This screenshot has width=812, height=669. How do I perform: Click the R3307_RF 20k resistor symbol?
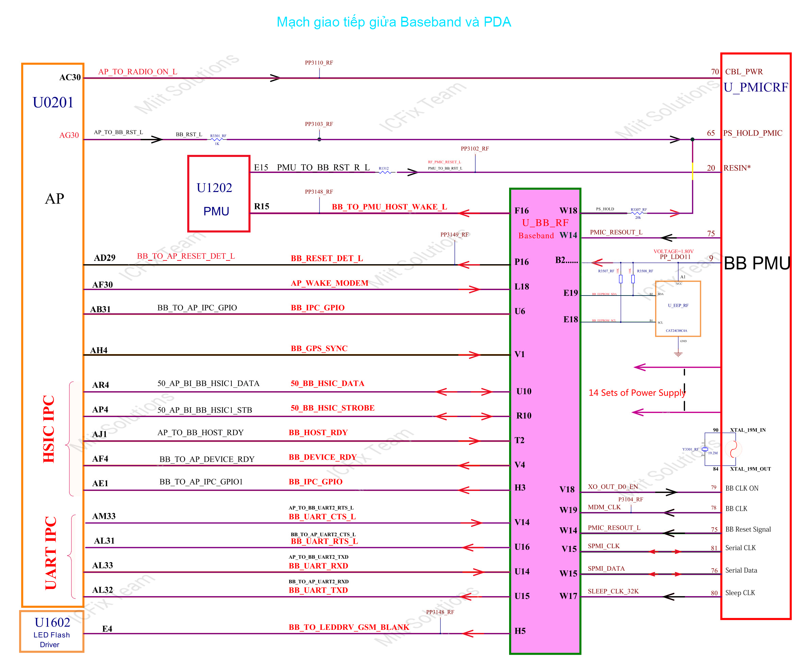pos(637,213)
